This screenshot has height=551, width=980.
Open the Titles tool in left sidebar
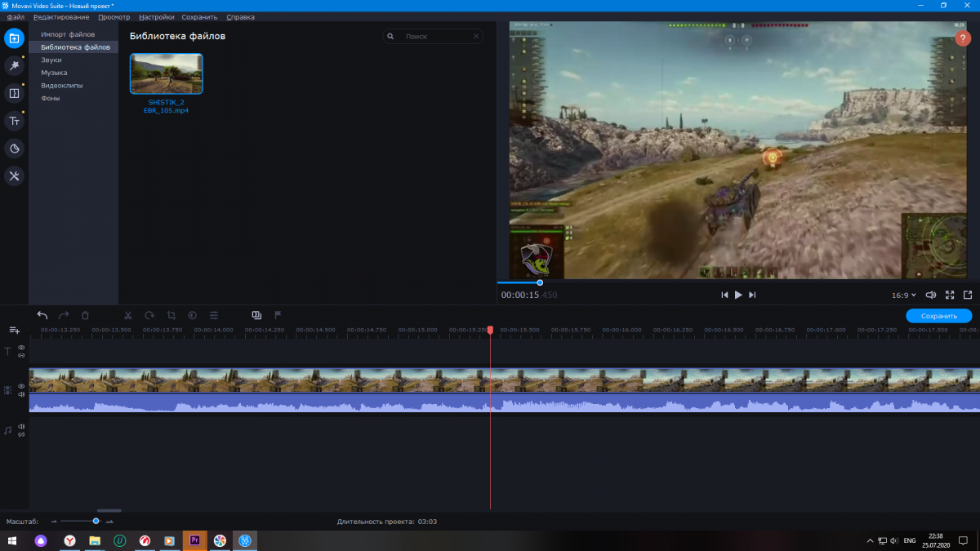click(14, 121)
